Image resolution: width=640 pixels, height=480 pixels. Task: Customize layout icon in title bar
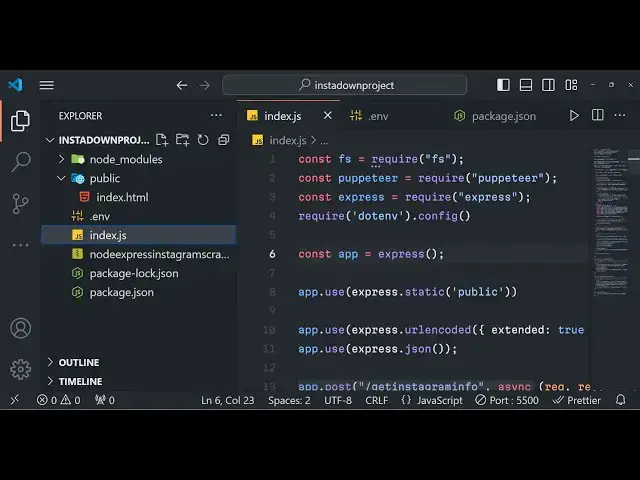point(571,85)
